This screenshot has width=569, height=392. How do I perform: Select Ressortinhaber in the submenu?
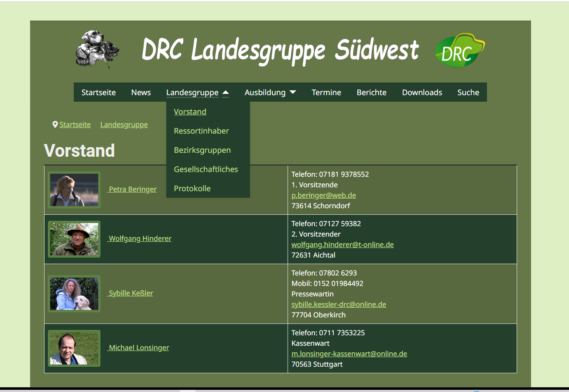[x=202, y=131]
